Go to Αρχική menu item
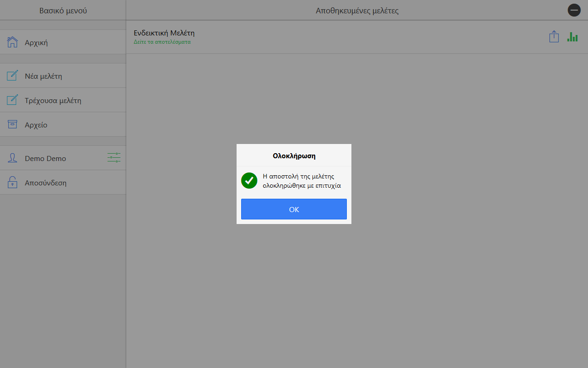The image size is (588, 368). pyautogui.click(x=63, y=42)
